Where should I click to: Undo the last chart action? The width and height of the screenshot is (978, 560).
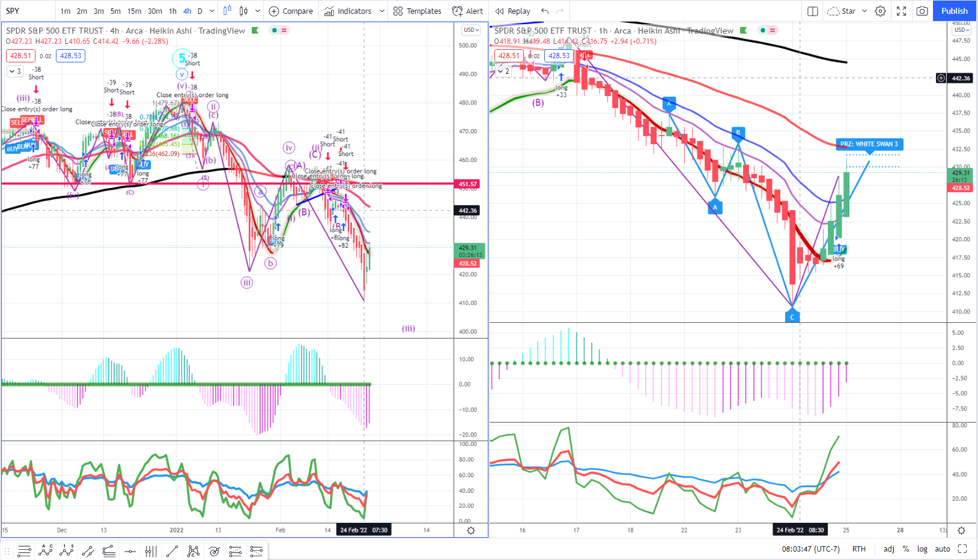[x=545, y=11]
